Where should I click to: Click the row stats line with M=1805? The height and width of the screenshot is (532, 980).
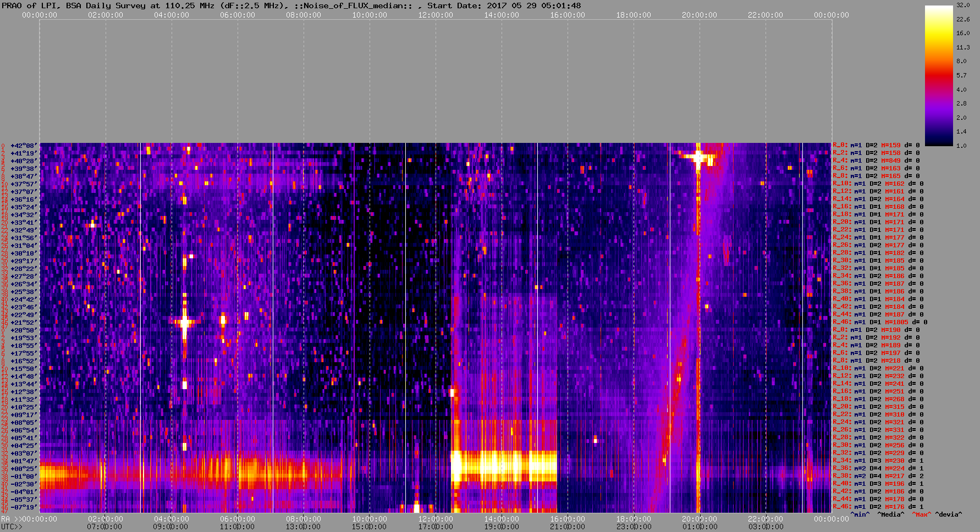click(x=880, y=323)
